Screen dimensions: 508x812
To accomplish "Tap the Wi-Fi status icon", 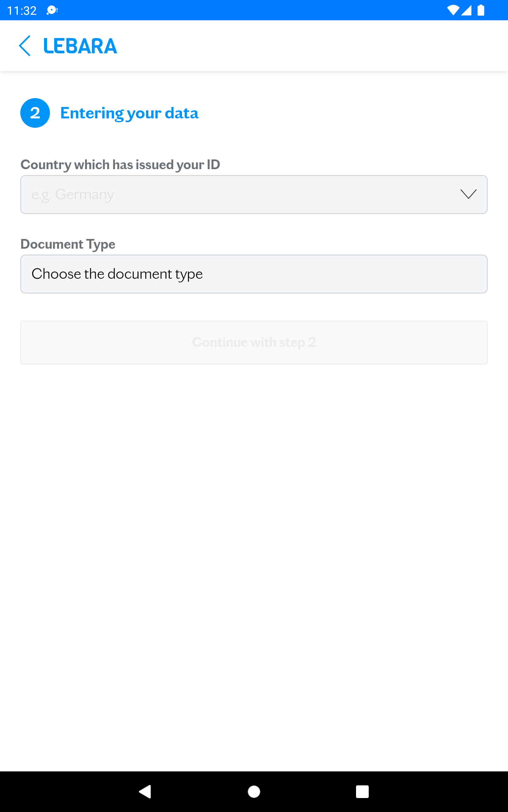I will click(453, 10).
